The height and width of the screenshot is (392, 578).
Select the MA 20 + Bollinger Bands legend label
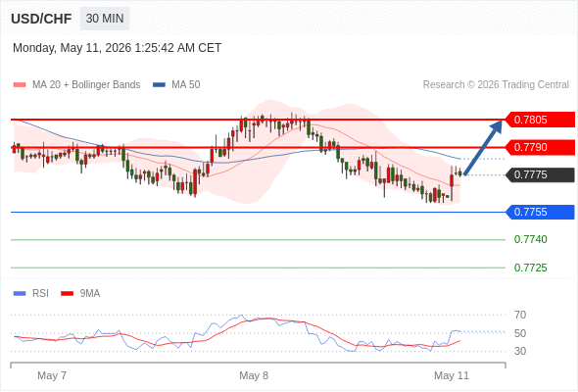point(86,85)
